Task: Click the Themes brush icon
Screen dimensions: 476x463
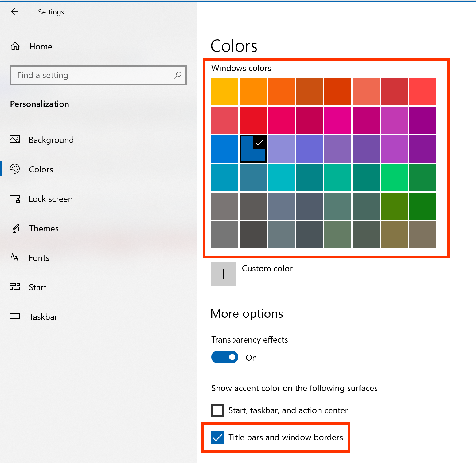Action: coord(15,228)
